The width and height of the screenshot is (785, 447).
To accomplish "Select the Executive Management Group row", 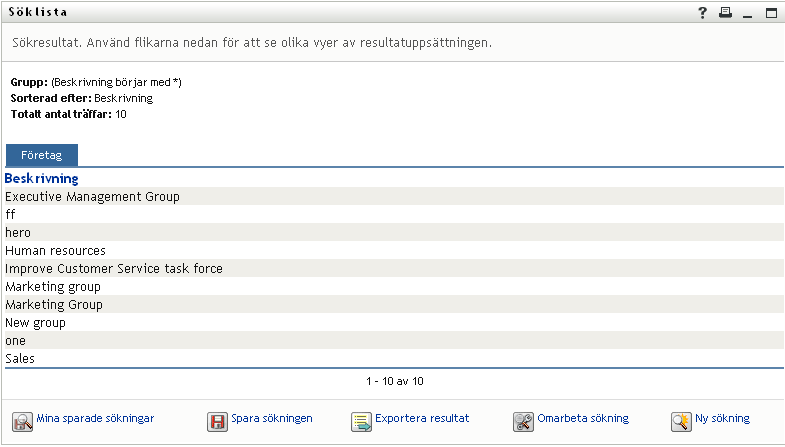I will coord(92,197).
